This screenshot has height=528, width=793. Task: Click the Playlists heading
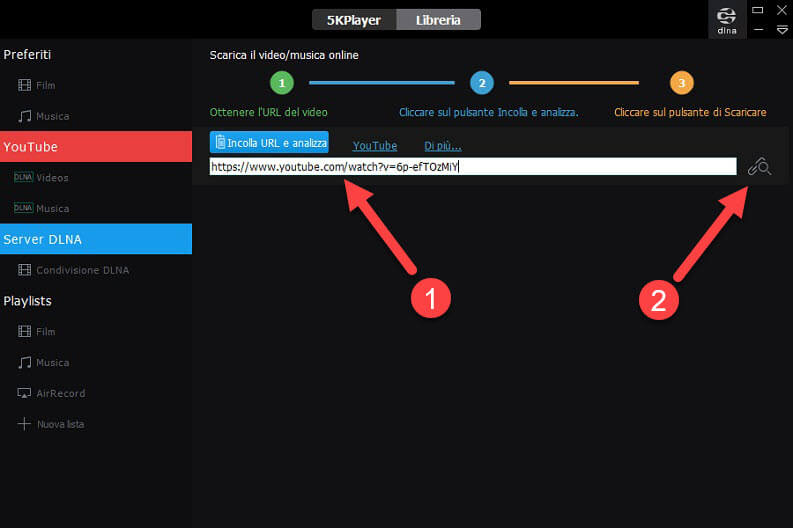(x=27, y=301)
